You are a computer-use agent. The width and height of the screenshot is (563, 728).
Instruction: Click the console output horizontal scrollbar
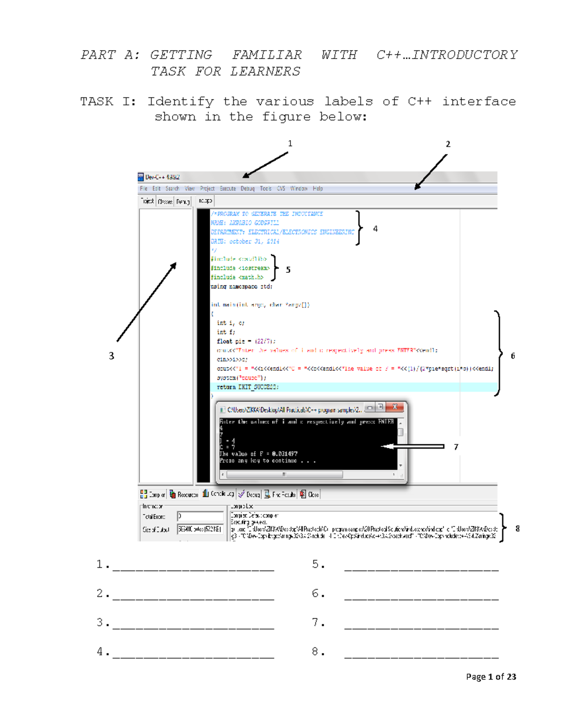(285, 473)
